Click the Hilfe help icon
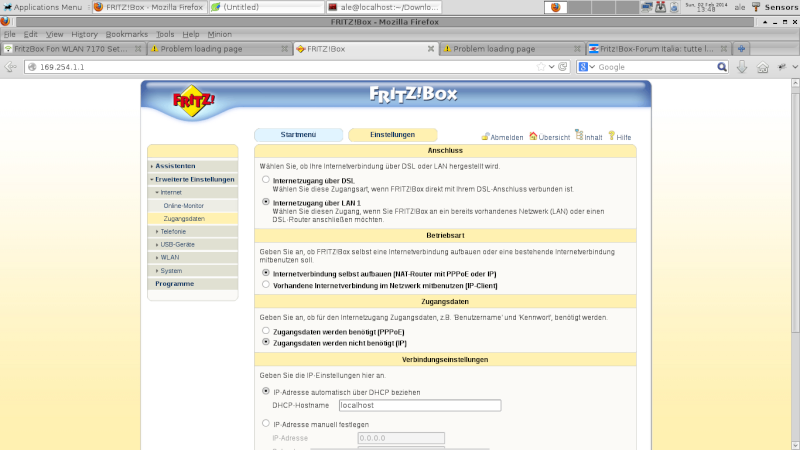The image size is (800, 450). (x=611, y=135)
